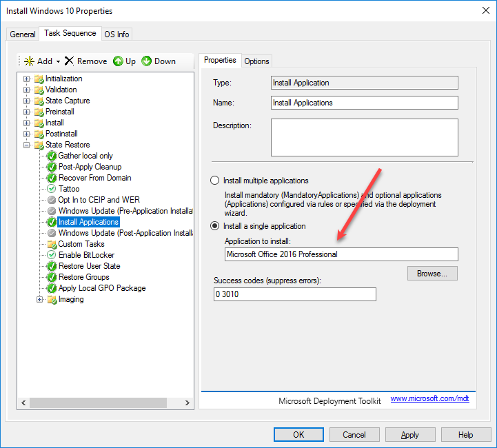Click the Gather local only checkmark icon
The height and width of the screenshot is (448, 497).
(52, 156)
